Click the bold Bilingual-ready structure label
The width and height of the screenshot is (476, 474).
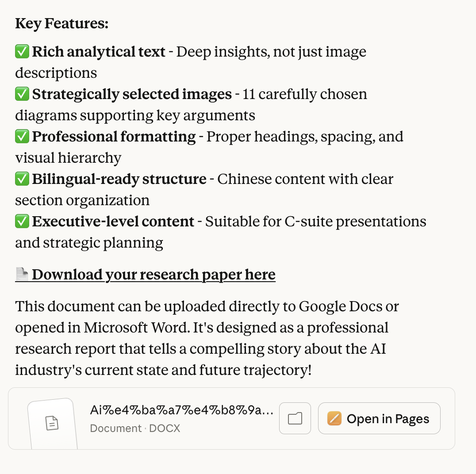pyautogui.click(x=119, y=179)
